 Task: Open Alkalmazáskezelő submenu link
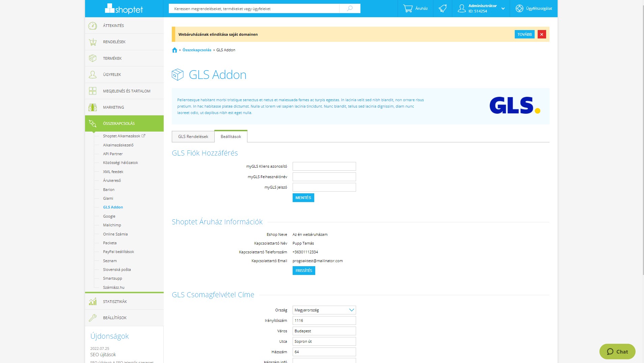pos(118,145)
